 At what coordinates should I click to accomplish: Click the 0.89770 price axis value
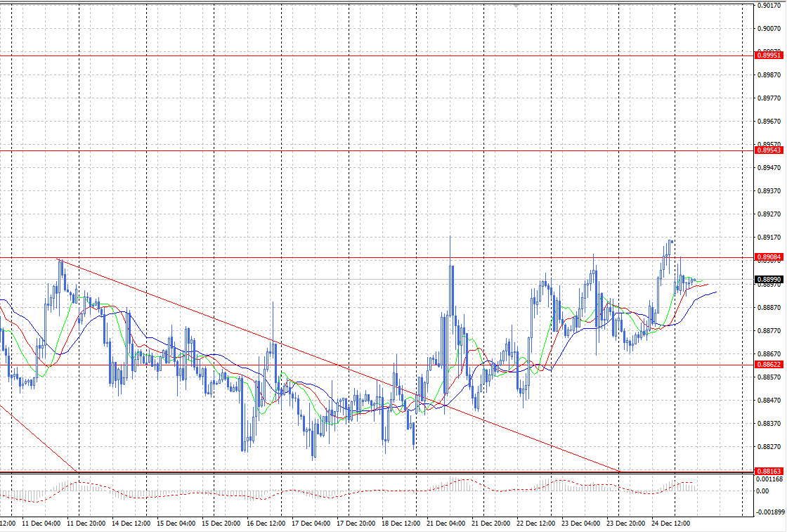coord(769,98)
